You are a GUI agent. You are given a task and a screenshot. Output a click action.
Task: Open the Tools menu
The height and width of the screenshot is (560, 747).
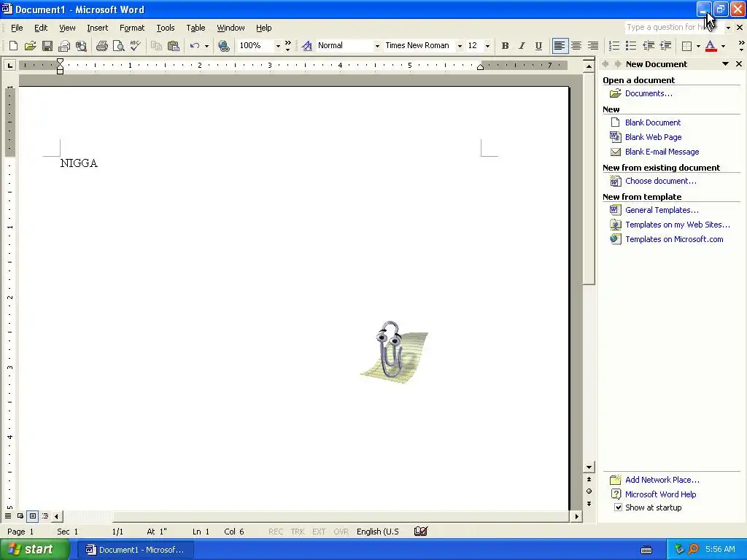pyautogui.click(x=166, y=28)
